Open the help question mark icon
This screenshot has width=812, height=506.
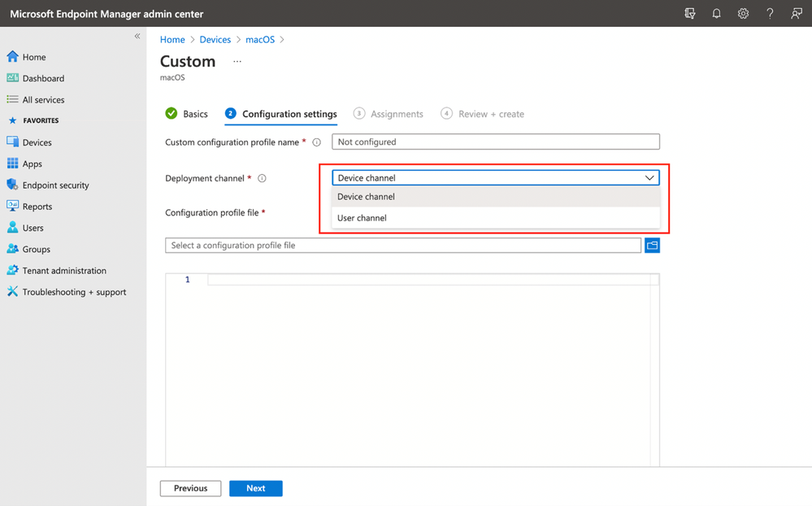coord(770,14)
